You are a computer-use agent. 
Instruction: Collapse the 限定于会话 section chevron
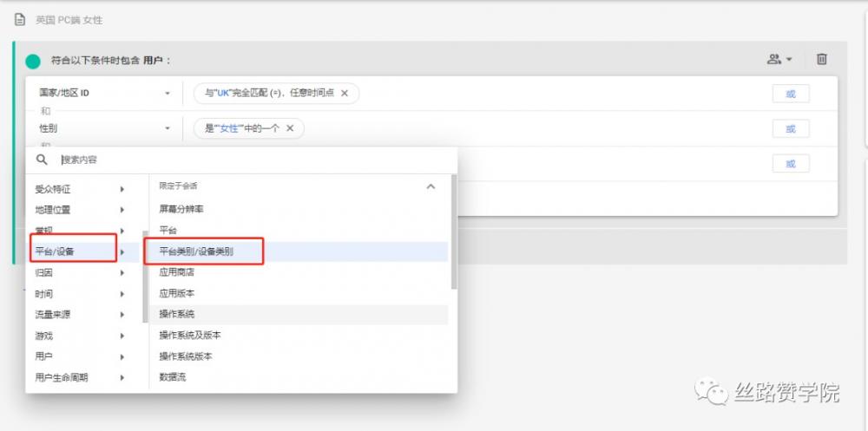click(x=431, y=187)
